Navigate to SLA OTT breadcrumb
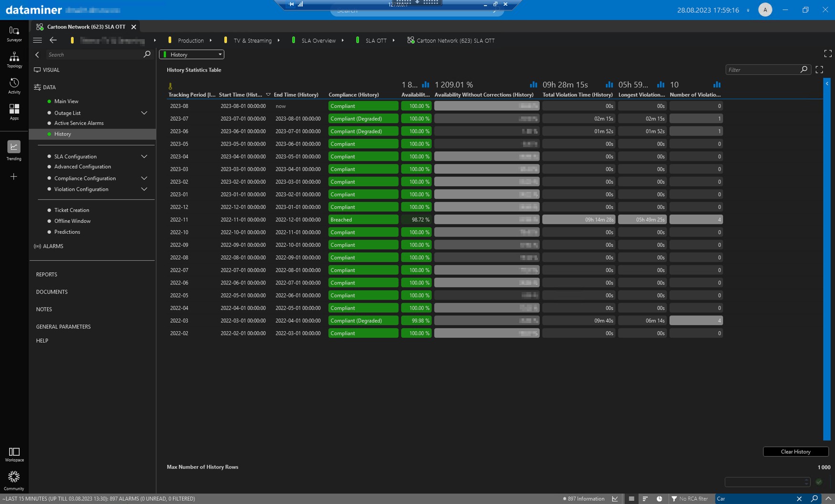835x504 pixels. click(375, 41)
